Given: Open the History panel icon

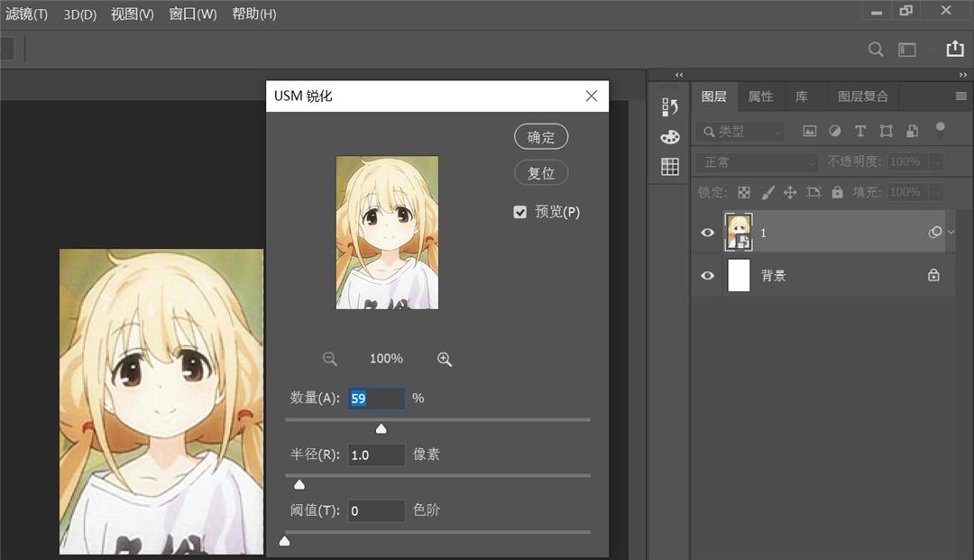Looking at the screenshot, I should (668, 106).
